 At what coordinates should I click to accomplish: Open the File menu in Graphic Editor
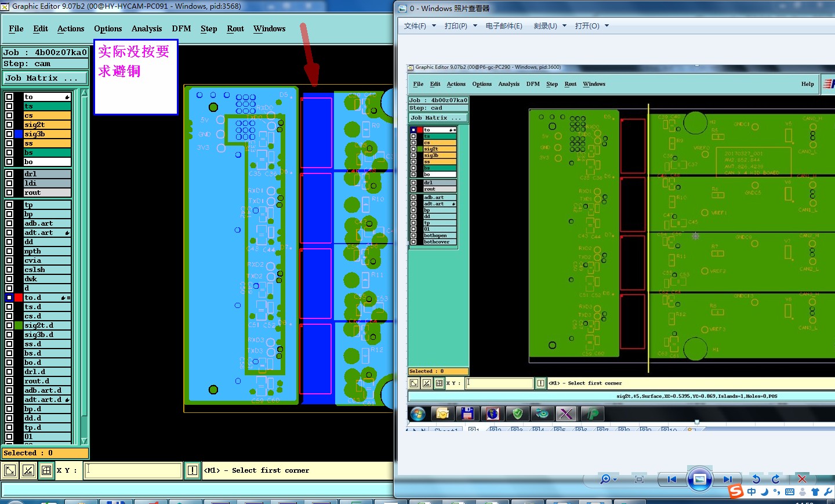pyautogui.click(x=16, y=28)
